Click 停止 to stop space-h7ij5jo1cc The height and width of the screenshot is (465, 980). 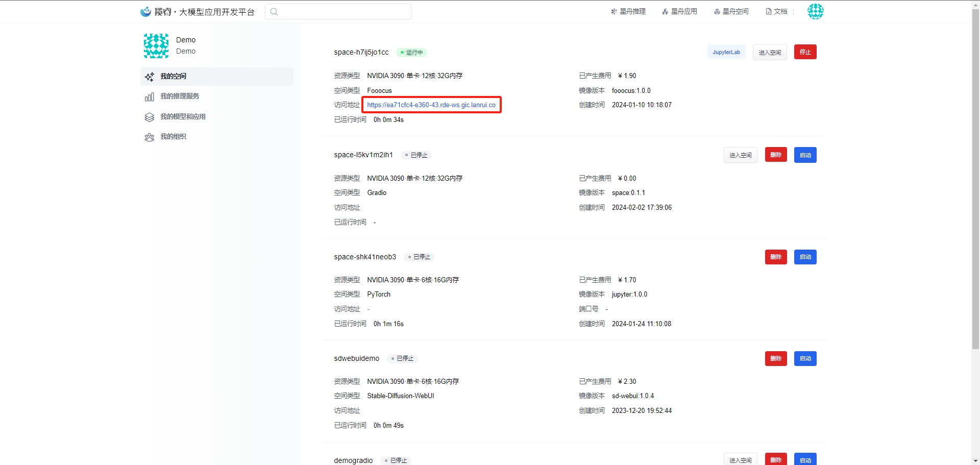coord(805,52)
